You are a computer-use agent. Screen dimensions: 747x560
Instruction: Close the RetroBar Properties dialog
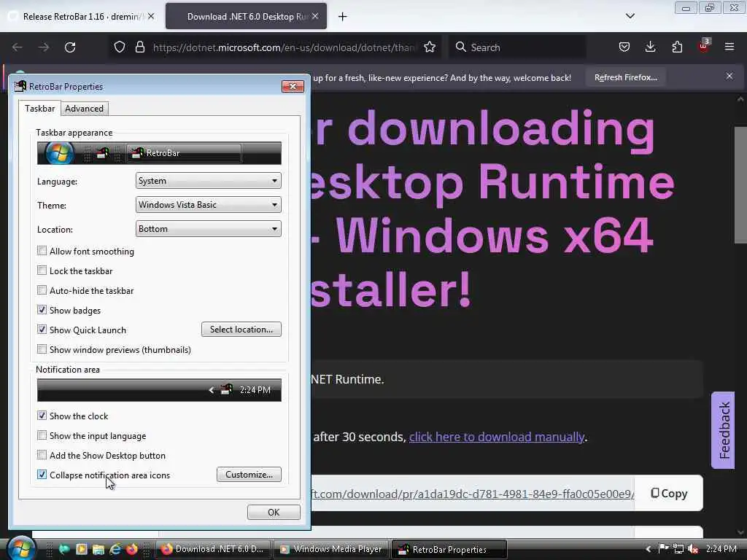[293, 86]
